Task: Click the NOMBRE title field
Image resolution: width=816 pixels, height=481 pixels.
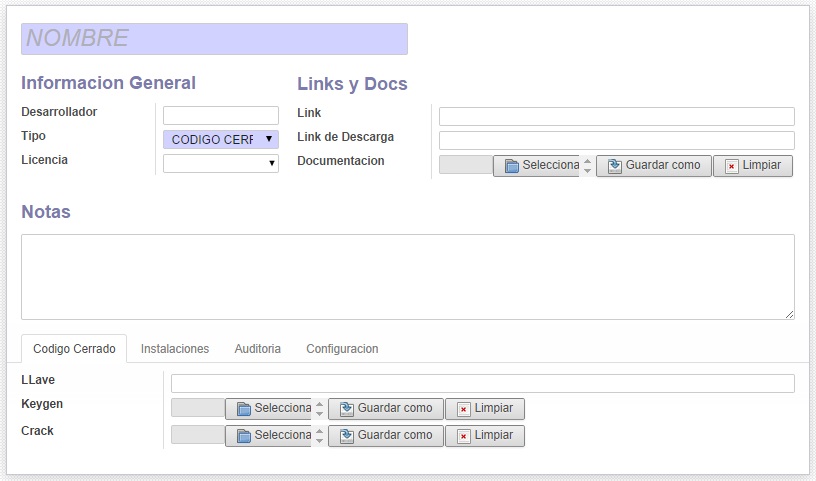Action: click(x=214, y=39)
